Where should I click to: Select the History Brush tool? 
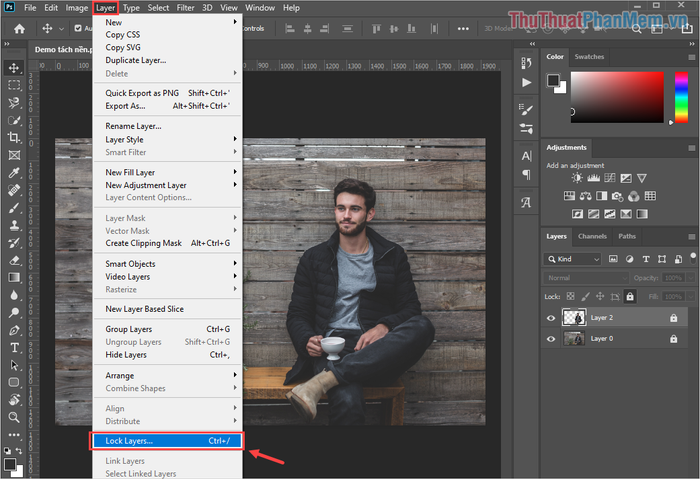[x=14, y=242]
